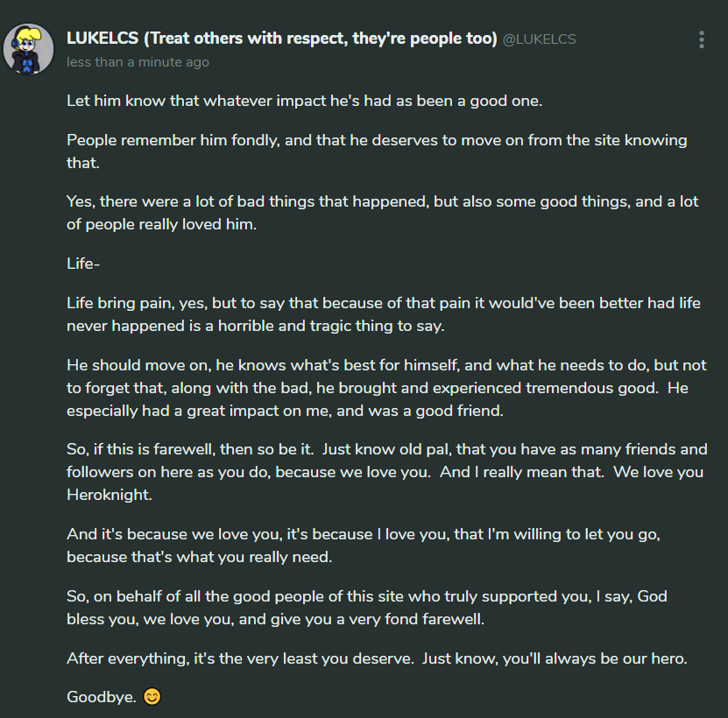The width and height of the screenshot is (728, 718).
Task: Click the "People remember him fondly" paragraph
Action: click(377, 151)
